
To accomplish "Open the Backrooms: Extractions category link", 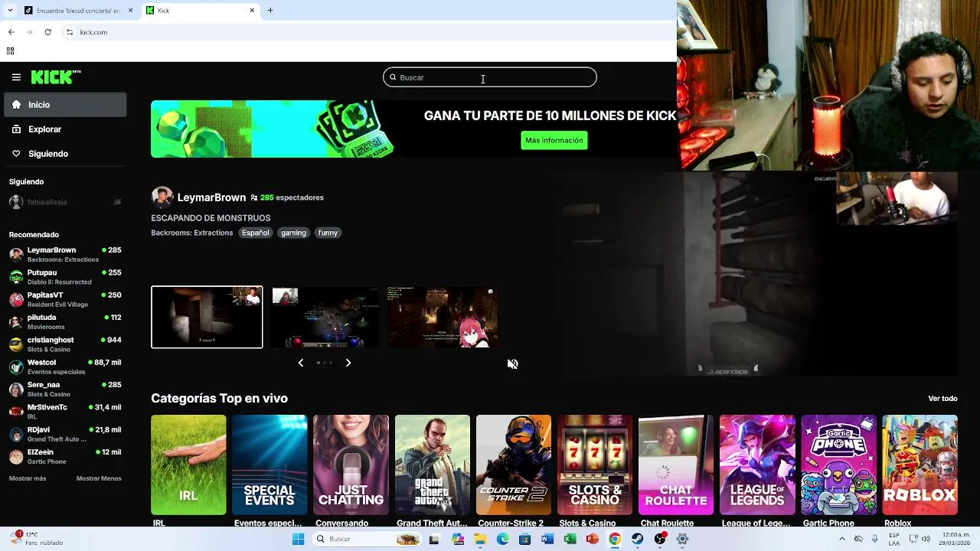I will tap(192, 233).
